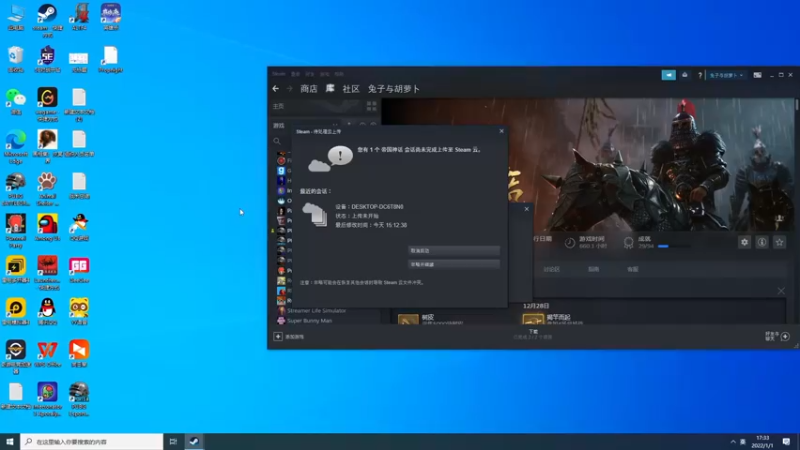Image resolution: width=800 pixels, height=450 pixels.
Task: Click the Steam taskbar icon
Action: (194, 442)
